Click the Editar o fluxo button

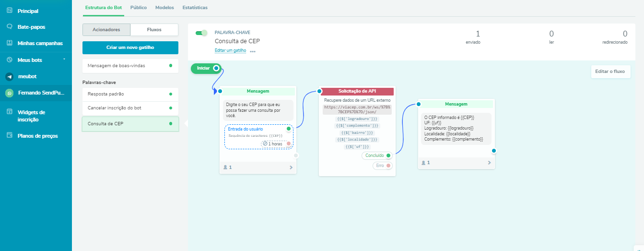(x=610, y=72)
